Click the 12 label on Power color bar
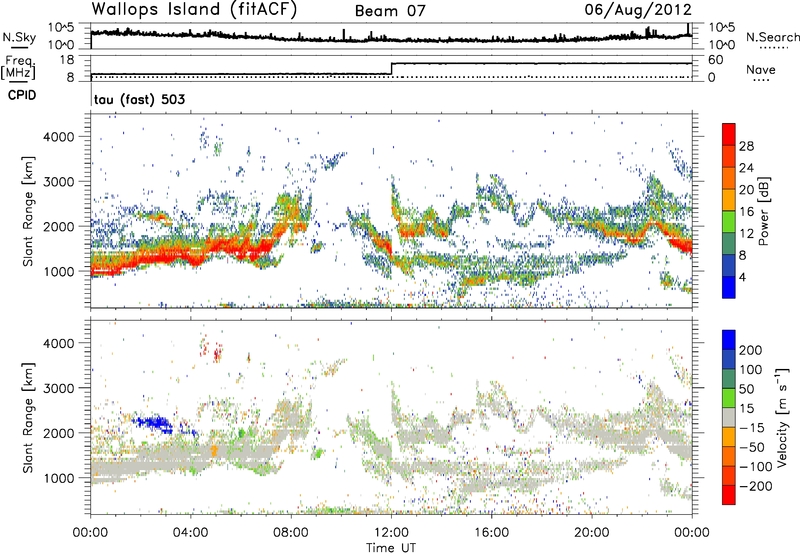The image size is (800, 554). point(746,234)
